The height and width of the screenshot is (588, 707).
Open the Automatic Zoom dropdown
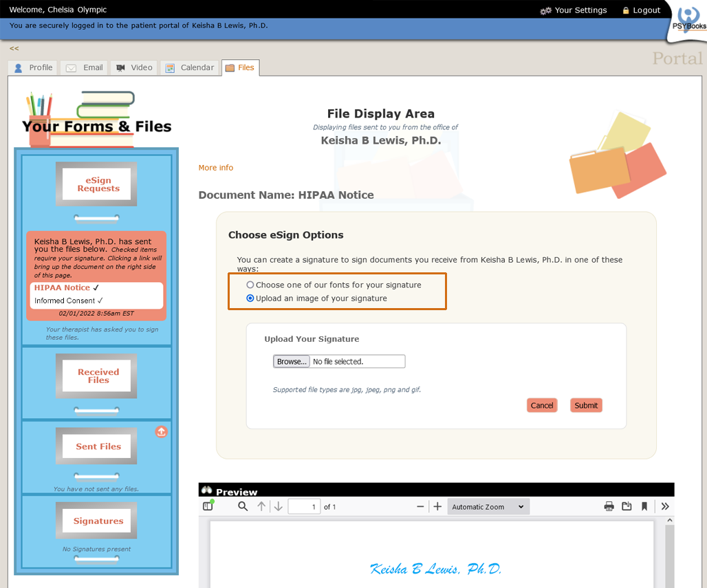tap(488, 507)
